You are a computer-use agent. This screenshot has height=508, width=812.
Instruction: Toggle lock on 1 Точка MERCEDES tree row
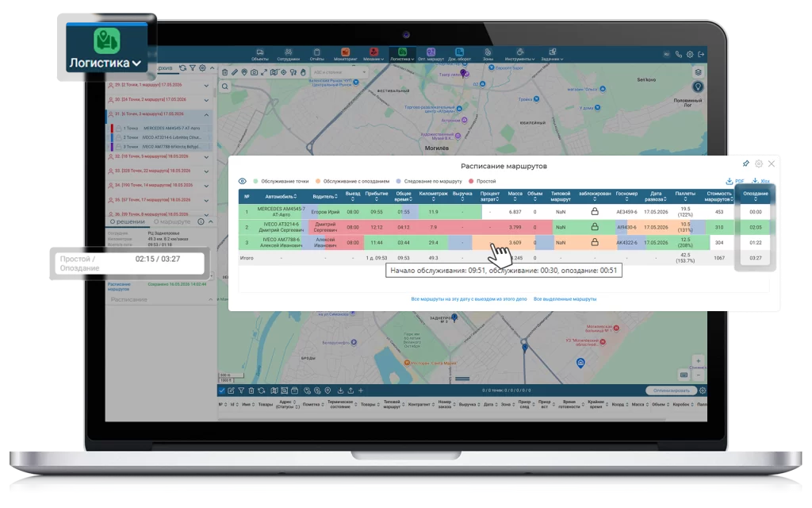[x=119, y=128]
